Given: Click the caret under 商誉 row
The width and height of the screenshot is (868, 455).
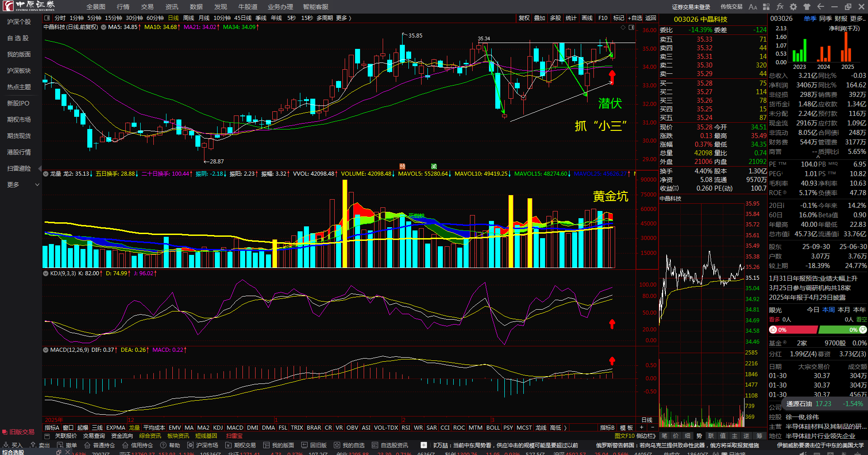Looking at the screenshot, I should [817, 157].
